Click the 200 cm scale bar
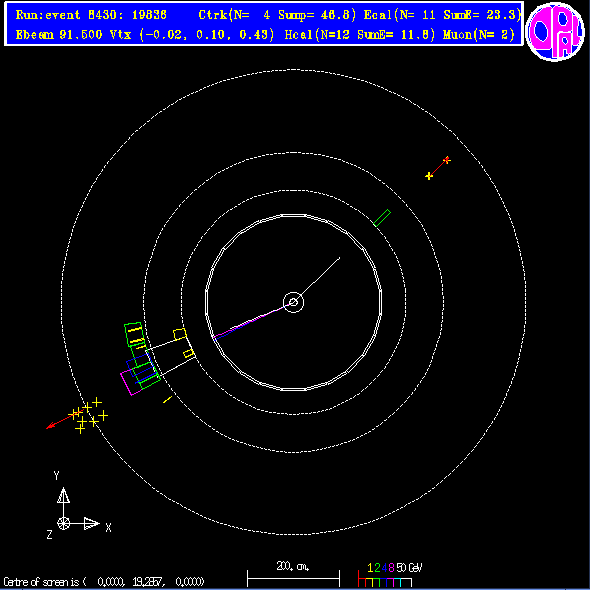590x590 pixels. (x=293, y=575)
